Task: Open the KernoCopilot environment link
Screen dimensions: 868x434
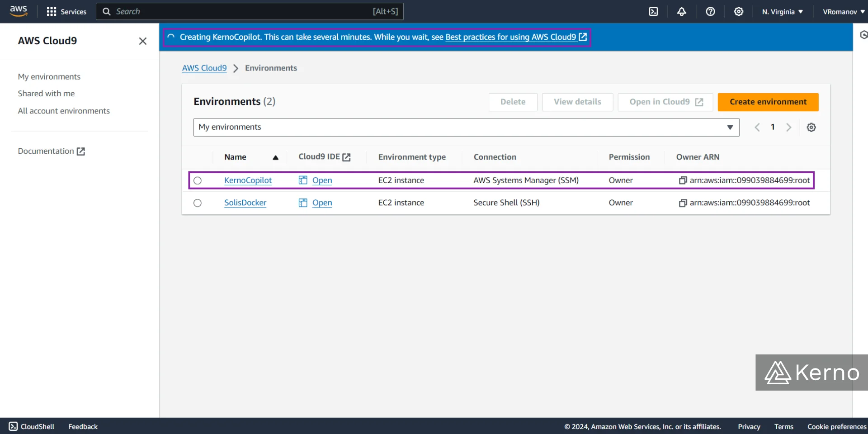Action: coord(248,180)
